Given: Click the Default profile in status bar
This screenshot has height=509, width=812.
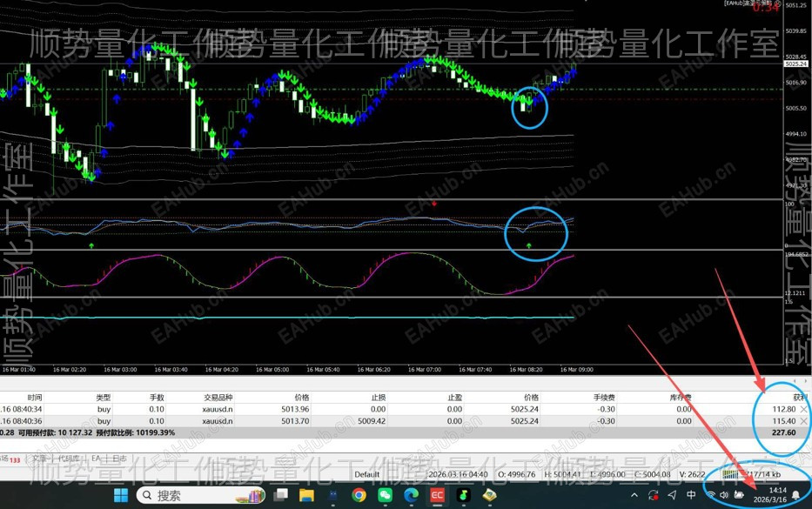Looking at the screenshot, I should [x=366, y=474].
